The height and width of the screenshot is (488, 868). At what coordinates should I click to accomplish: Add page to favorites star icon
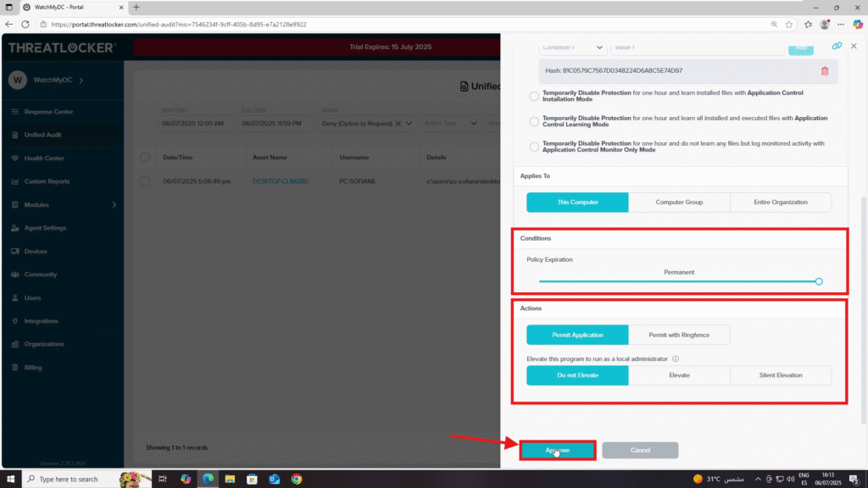click(789, 25)
